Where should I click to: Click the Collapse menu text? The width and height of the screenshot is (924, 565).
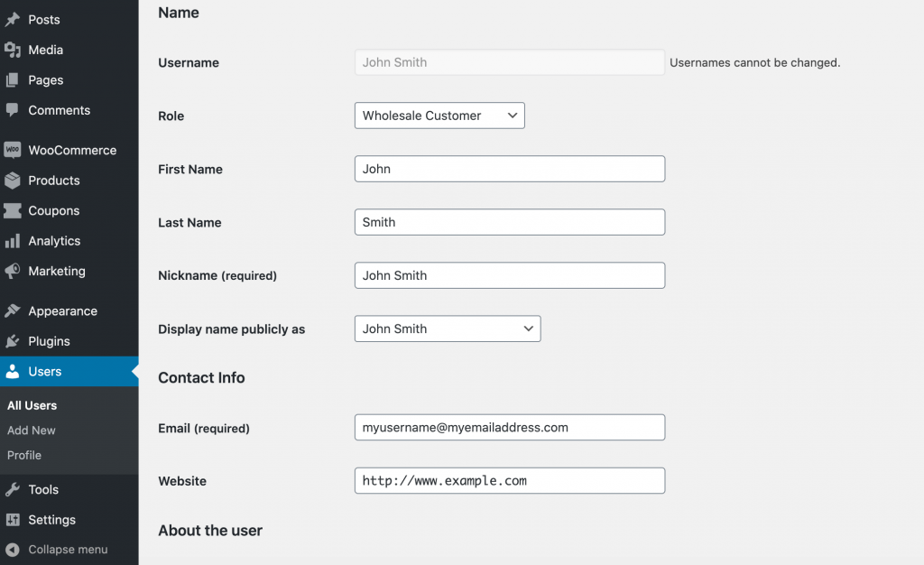click(68, 549)
